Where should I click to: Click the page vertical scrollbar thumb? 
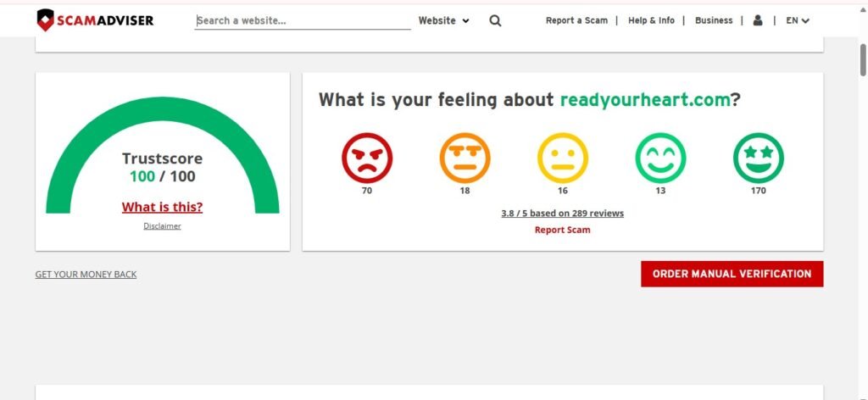(x=862, y=60)
